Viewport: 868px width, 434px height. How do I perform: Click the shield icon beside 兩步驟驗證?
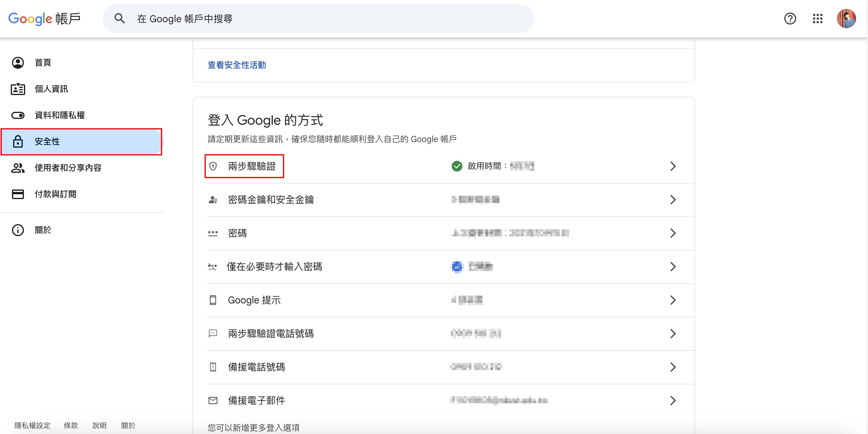[213, 166]
